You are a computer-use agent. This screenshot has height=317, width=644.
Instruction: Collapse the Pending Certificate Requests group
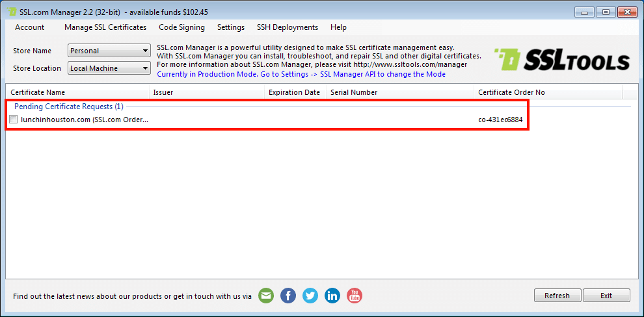point(68,106)
